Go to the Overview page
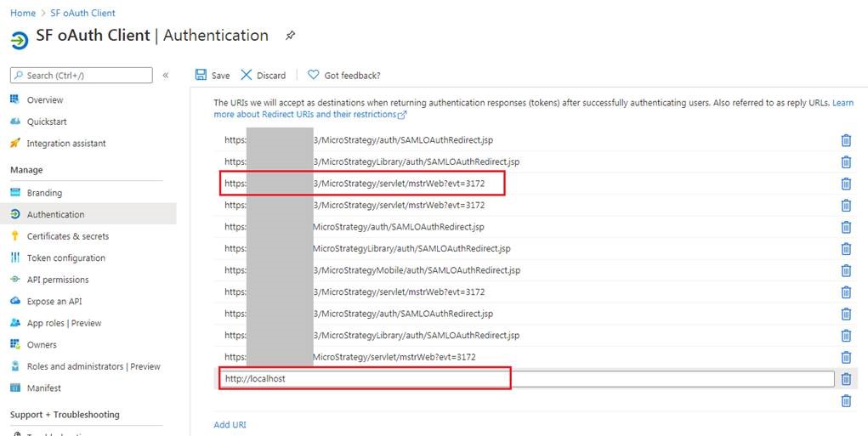Image resolution: width=868 pixels, height=436 pixels. (x=44, y=100)
